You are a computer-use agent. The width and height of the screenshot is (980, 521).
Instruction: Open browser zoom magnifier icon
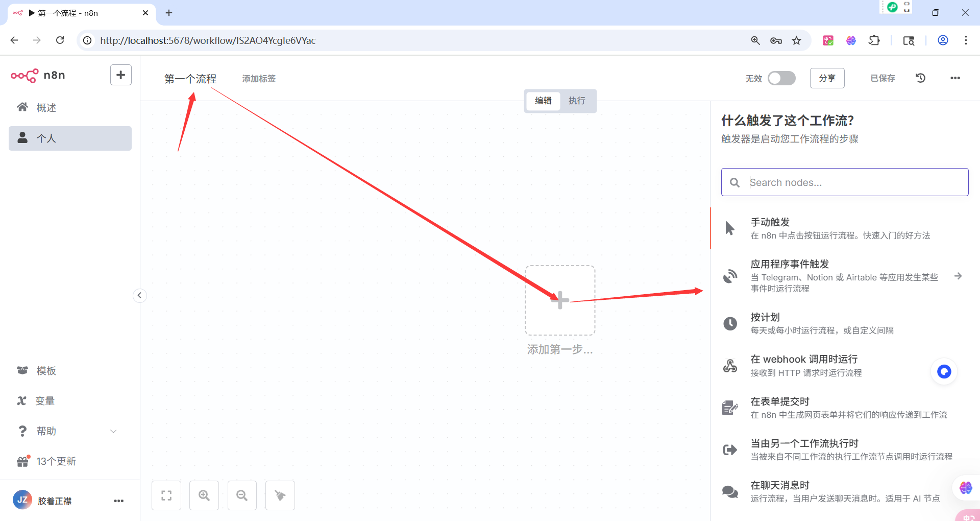755,40
